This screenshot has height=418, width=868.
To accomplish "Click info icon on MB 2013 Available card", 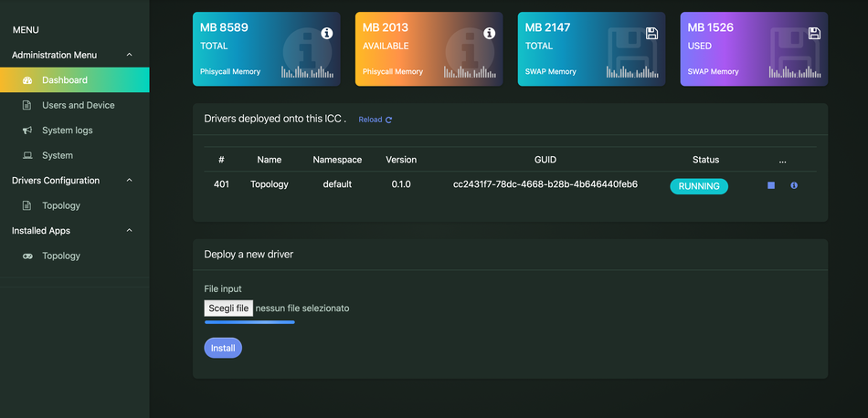I will pos(489,33).
